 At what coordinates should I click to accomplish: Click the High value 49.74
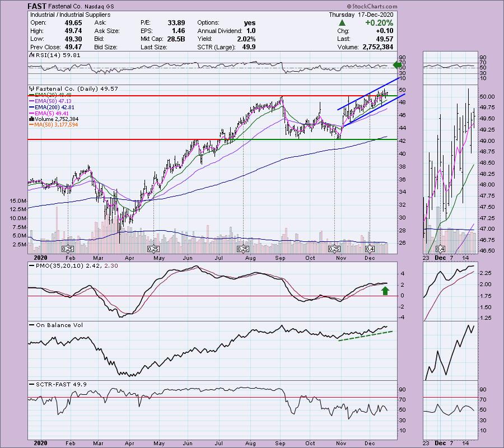[73, 31]
